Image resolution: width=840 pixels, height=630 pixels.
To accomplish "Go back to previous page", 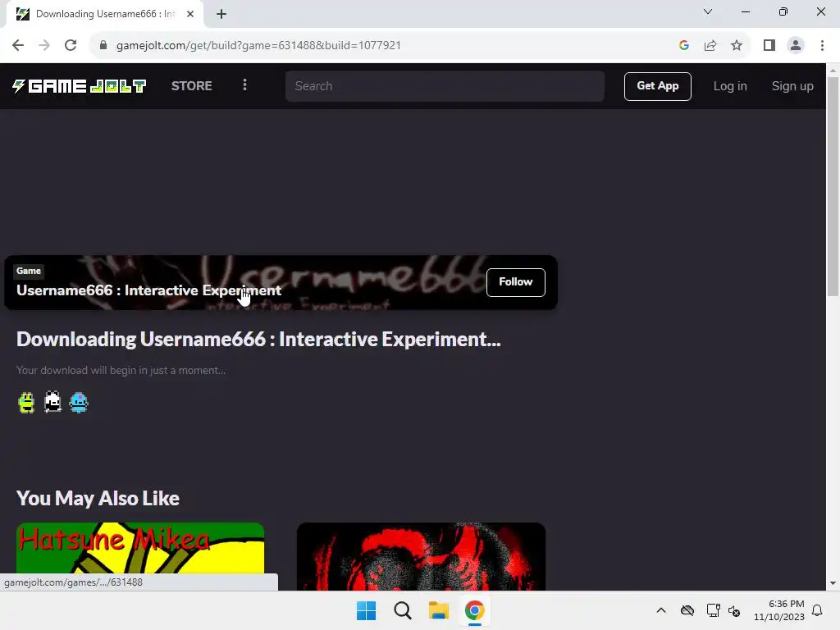I will 18,46.
